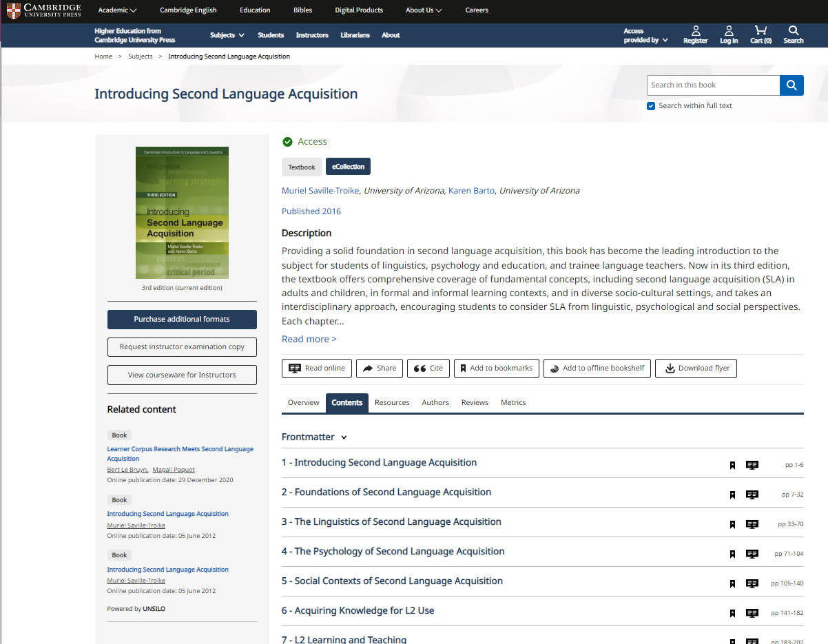Open chapter 3 via its read online icon
This screenshot has height=644, width=828.
(x=752, y=524)
